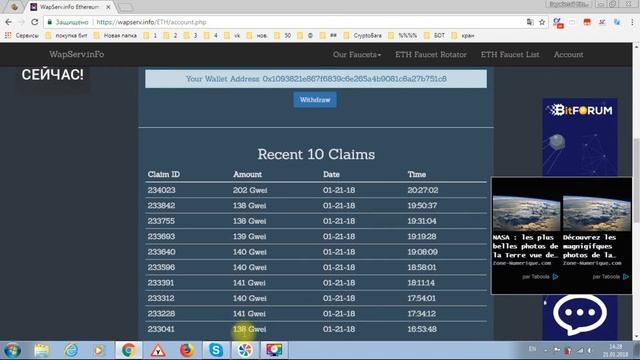Click the 202 Gwei amount
Viewport: 640px width, 360px height.
click(x=250, y=190)
